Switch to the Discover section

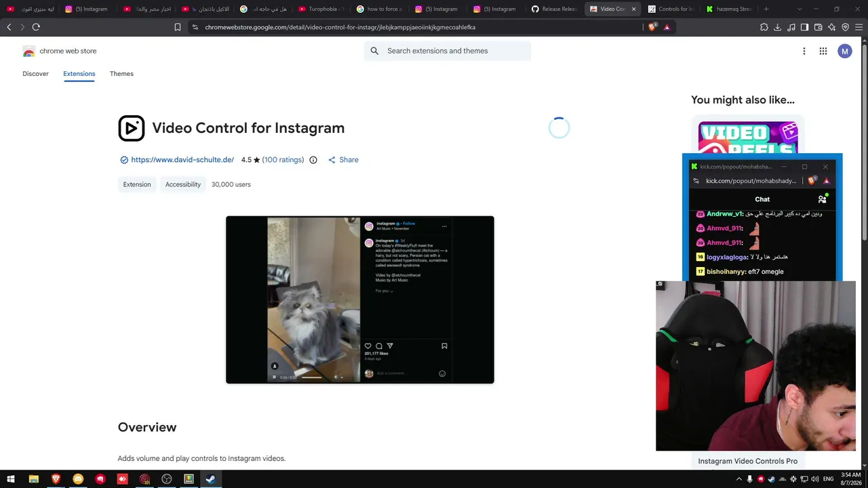pyautogui.click(x=35, y=74)
